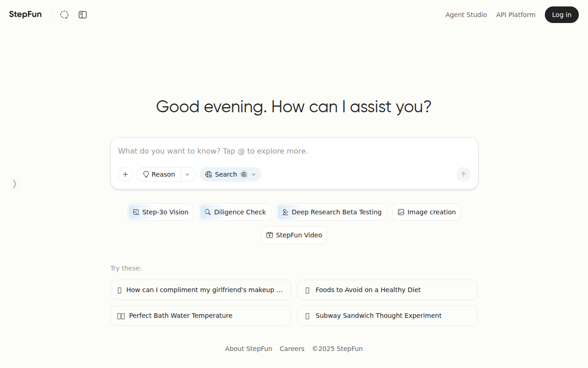Start a new chat via dashed circle icon
This screenshot has width=588, height=368.
(64, 15)
